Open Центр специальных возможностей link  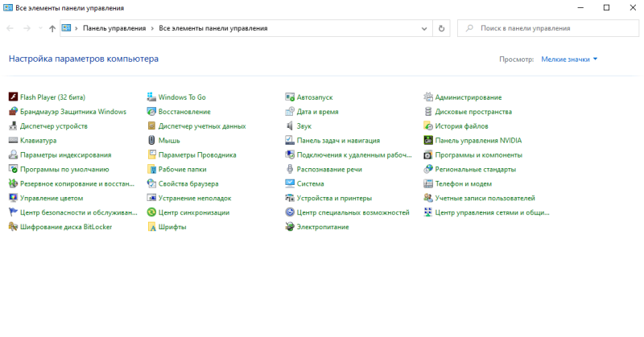(353, 212)
